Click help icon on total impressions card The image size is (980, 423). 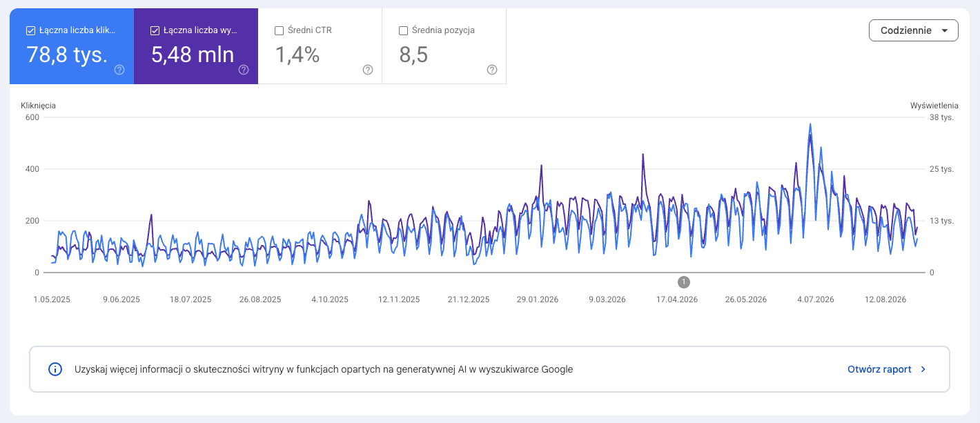coord(244,70)
